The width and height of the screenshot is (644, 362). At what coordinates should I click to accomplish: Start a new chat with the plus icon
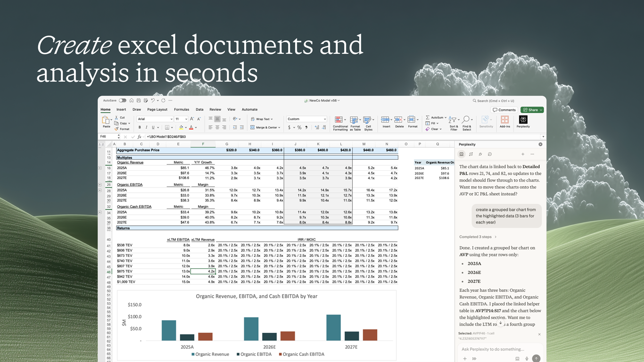tap(523, 154)
